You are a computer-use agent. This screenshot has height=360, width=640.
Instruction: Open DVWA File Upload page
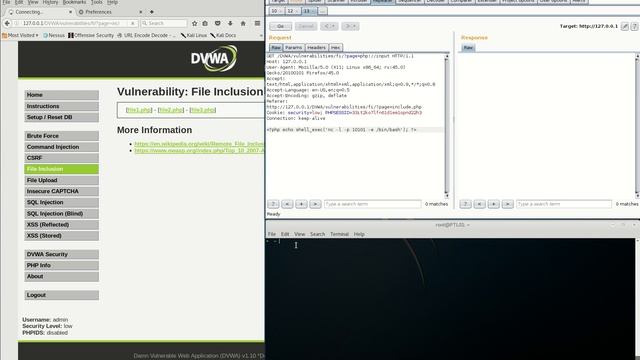62,180
